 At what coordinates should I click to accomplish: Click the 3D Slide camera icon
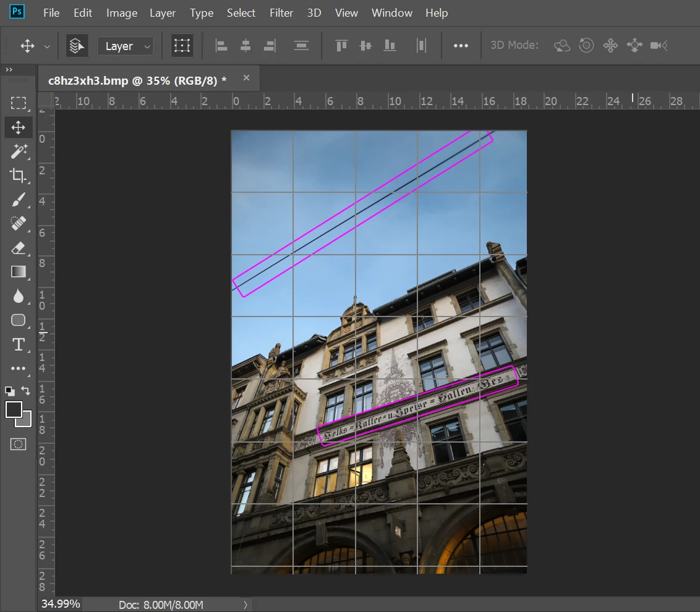[634, 46]
